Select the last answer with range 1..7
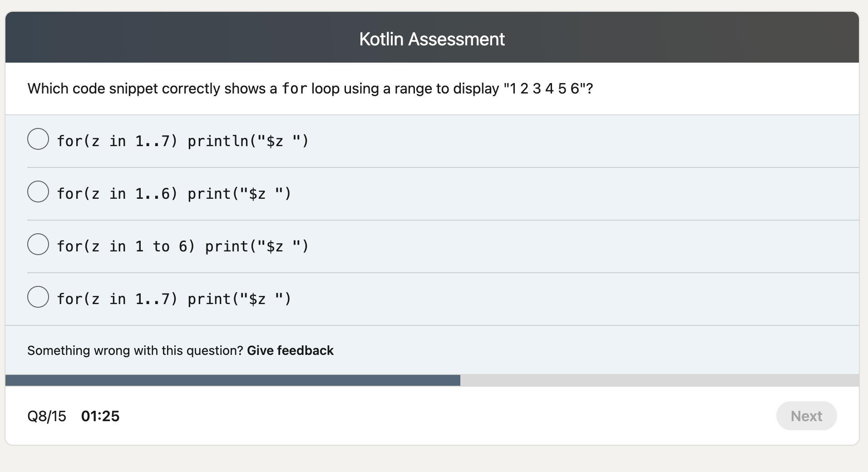 [38, 297]
